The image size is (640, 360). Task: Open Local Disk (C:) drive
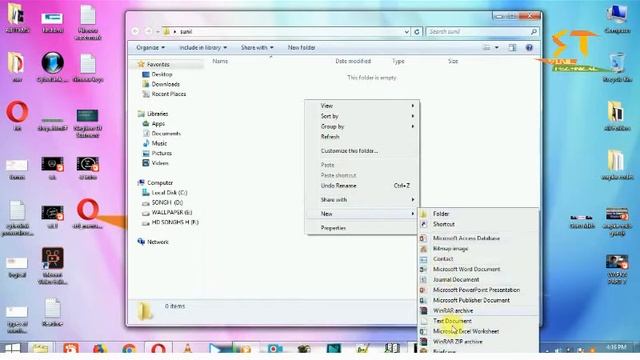pos(169,193)
